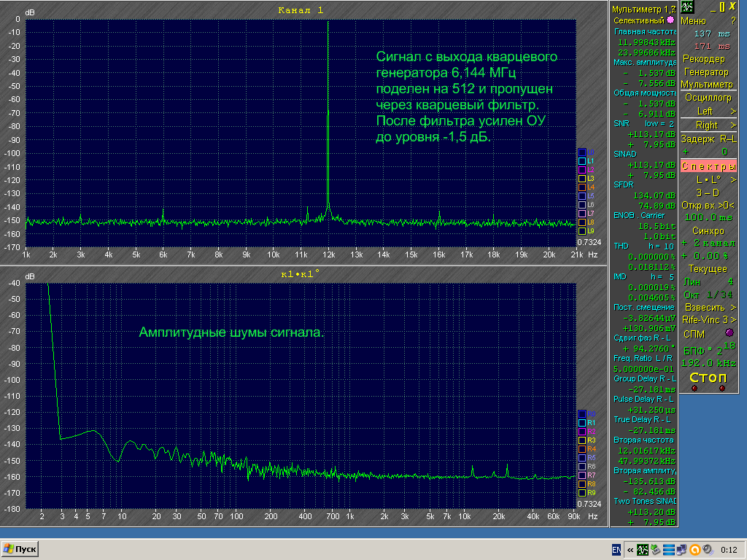The image size is (747, 560).
Task: Toggle the L7 trace checkbox
Action: (581, 214)
